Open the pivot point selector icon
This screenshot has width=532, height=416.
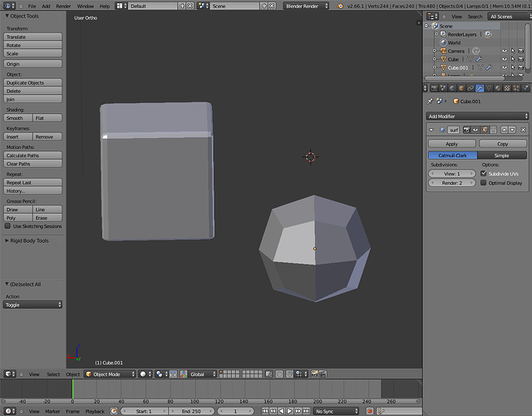click(x=160, y=374)
